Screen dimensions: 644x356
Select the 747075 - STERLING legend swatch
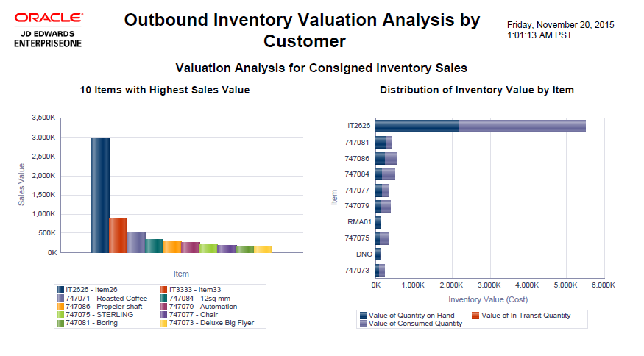pyautogui.click(x=60, y=315)
